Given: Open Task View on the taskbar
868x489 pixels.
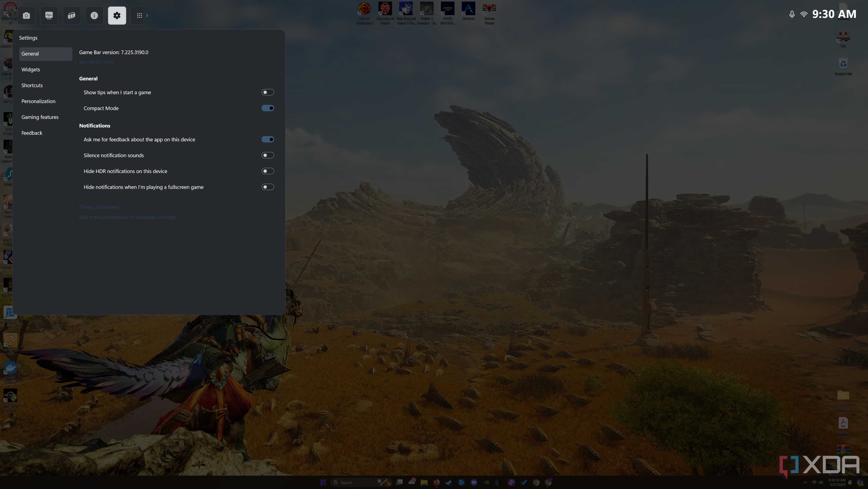Looking at the screenshot, I should (x=399, y=482).
